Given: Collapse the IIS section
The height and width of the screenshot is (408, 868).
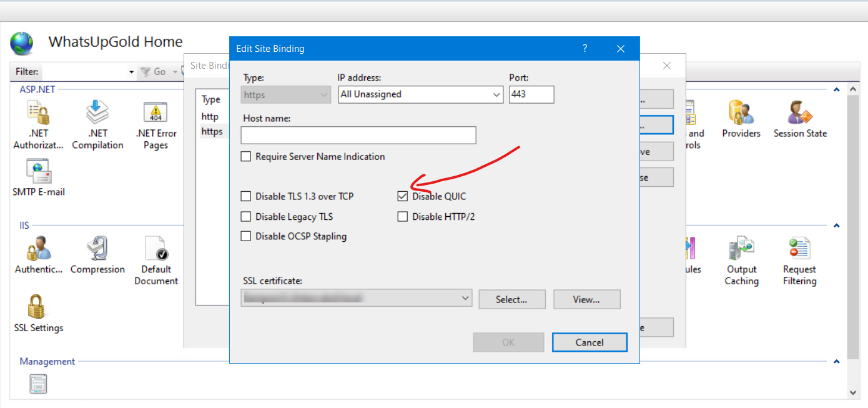Looking at the screenshot, I should (837, 226).
